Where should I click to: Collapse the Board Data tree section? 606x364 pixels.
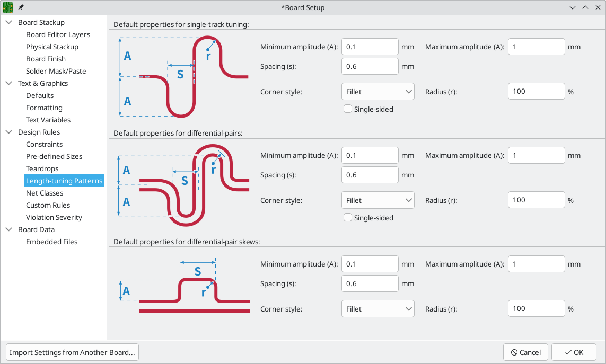(8, 229)
